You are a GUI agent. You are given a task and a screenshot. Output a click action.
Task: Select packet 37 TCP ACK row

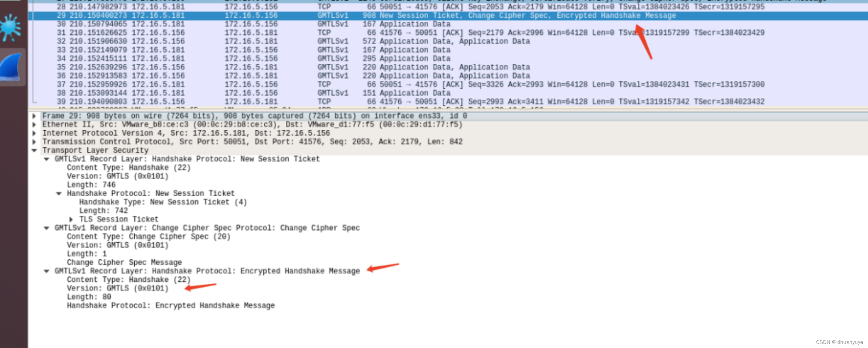[448, 84]
